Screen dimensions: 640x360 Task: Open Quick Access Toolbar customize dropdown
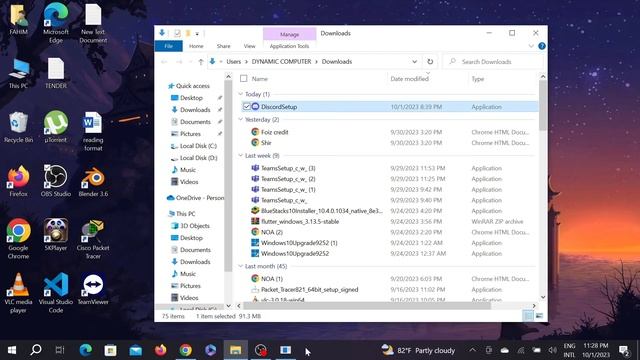(x=197, y=34)
